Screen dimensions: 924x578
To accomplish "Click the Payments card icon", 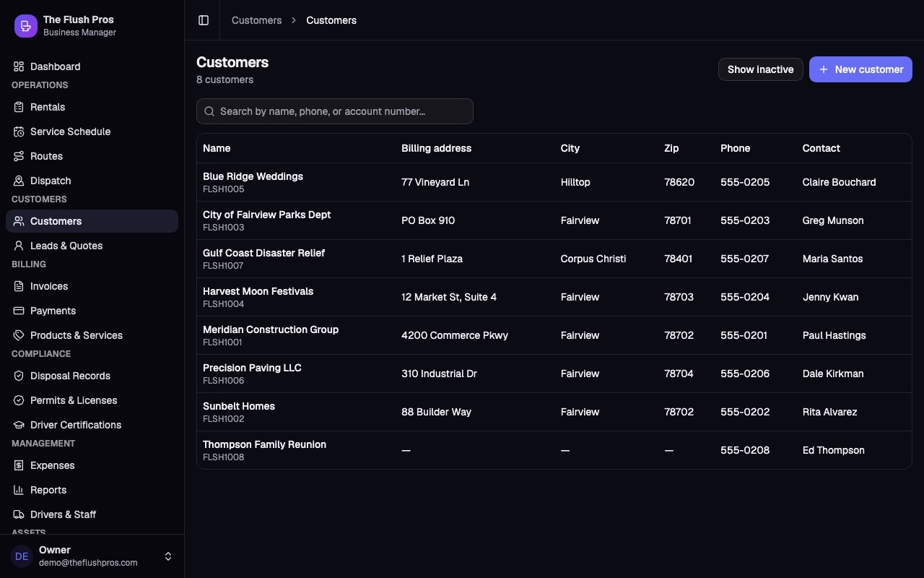I will 19,311.
